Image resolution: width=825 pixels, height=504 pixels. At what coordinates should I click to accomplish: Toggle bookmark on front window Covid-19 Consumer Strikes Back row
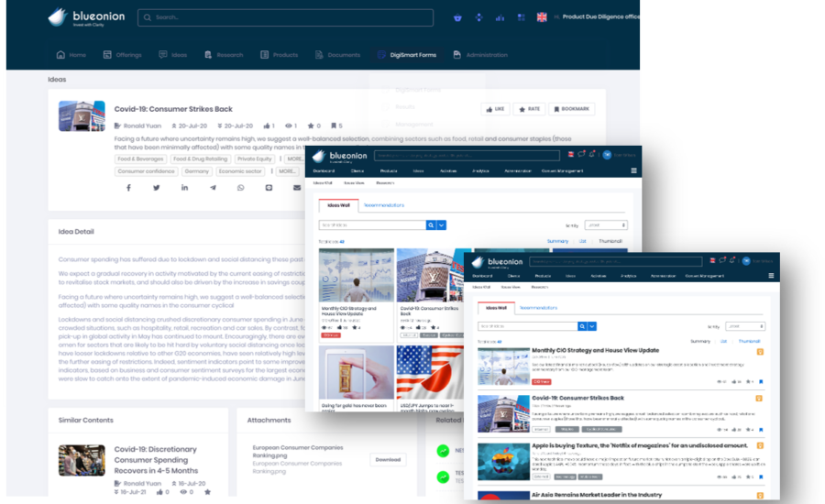click(x=761, y=430)
